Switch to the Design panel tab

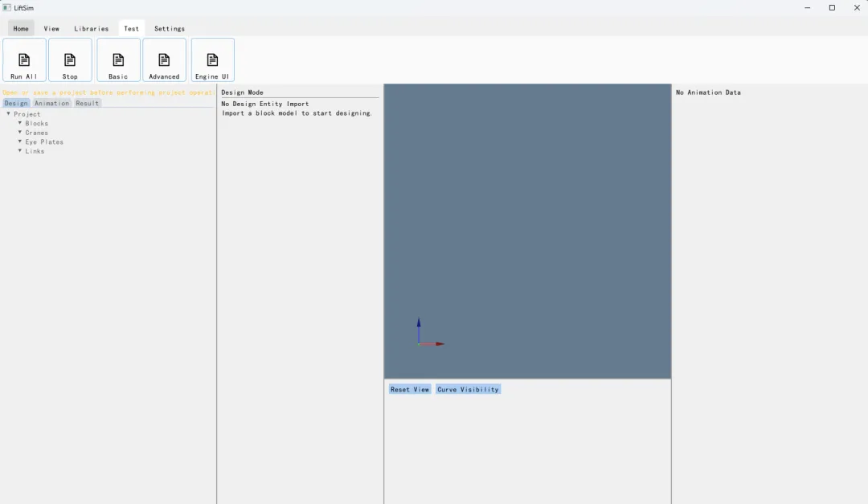click(16, 103)
